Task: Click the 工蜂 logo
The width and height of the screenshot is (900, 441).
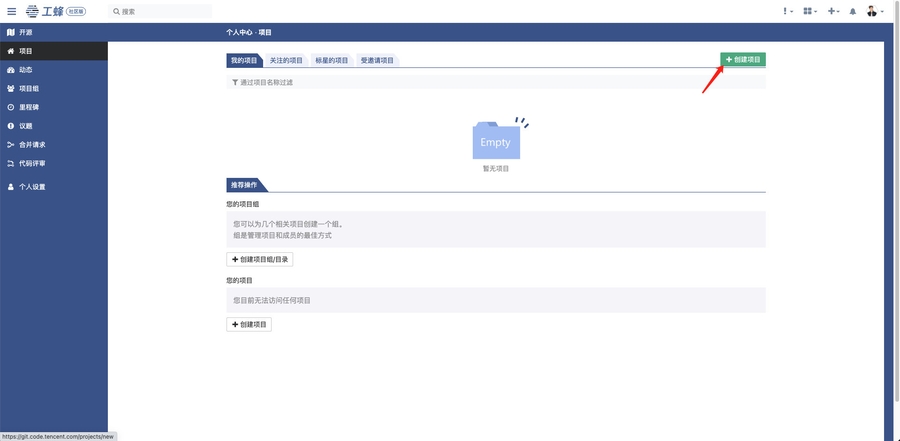Action: coord(46,11)
